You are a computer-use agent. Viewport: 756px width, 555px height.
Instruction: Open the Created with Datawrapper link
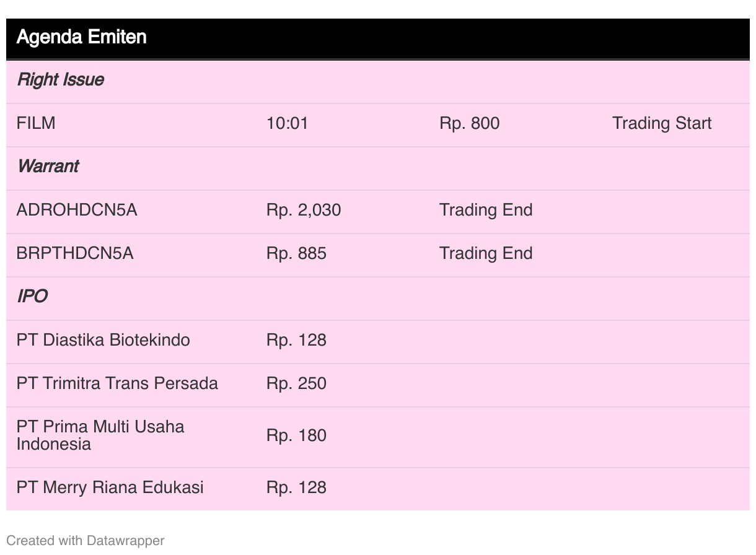click(85, 541)
